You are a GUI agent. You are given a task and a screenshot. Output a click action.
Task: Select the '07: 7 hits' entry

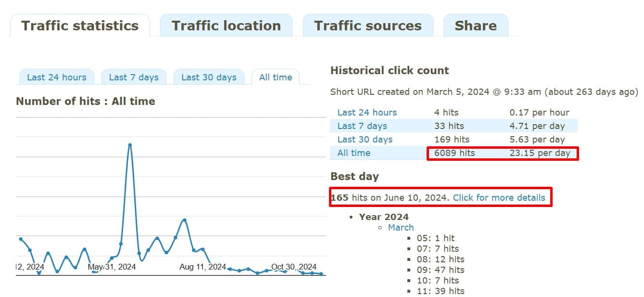pyautogui.click(x=438, y=249)
